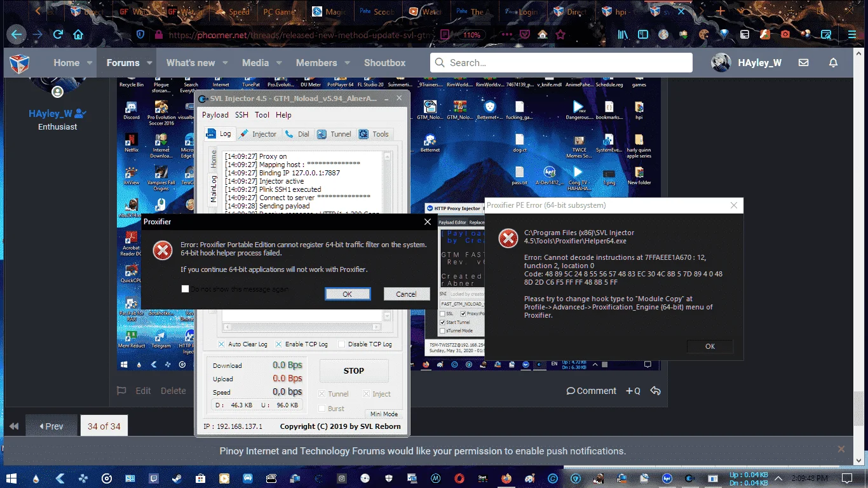Open the Help menu in SVL Injector
This screenshot has width=868, height=488.
point(283,115)
